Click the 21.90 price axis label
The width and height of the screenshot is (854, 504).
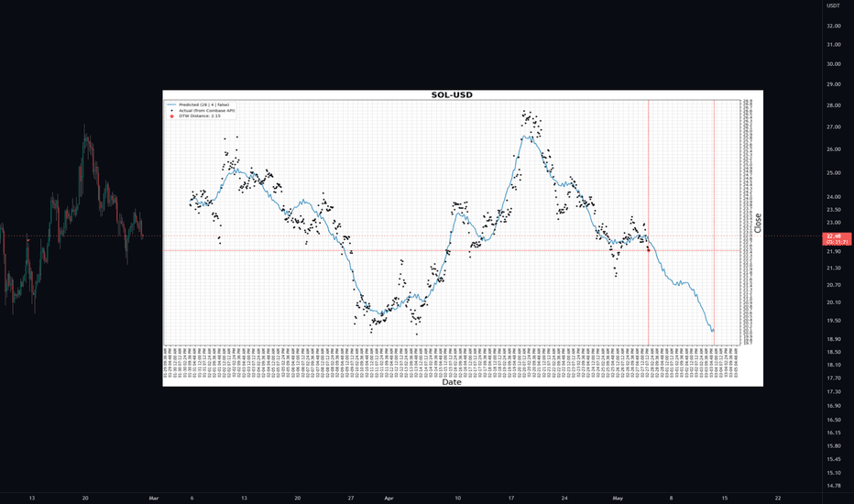[x=833, y=251]
